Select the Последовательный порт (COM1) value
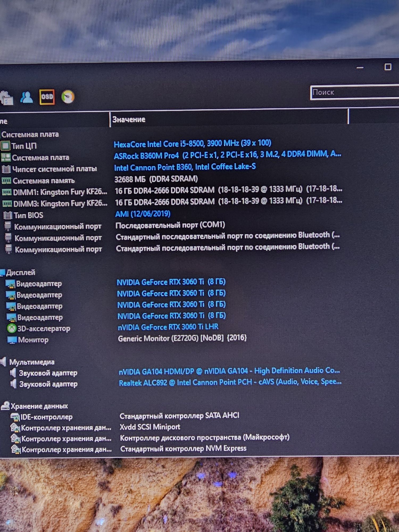Viewport: 399px width, 532px height. (x=170, y=225)
